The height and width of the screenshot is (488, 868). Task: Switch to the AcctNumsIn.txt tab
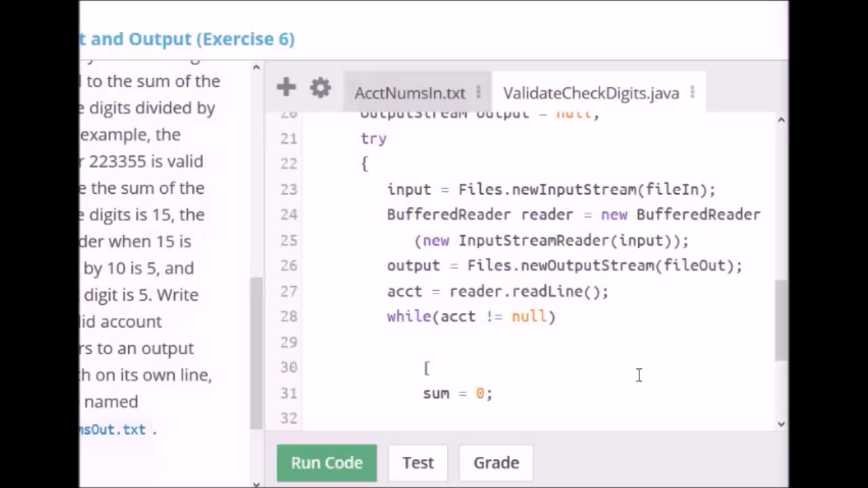[x=410, y=93]
